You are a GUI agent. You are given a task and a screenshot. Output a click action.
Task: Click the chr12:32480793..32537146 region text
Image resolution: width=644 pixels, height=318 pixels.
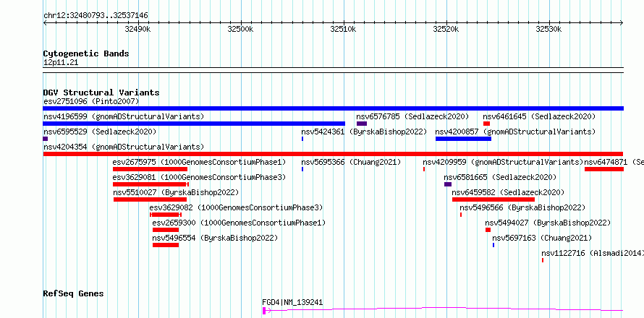point(96,16)
